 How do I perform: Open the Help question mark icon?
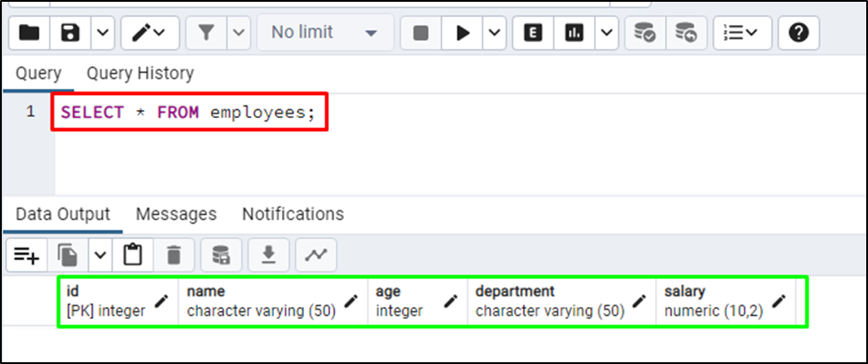point(799,33)
